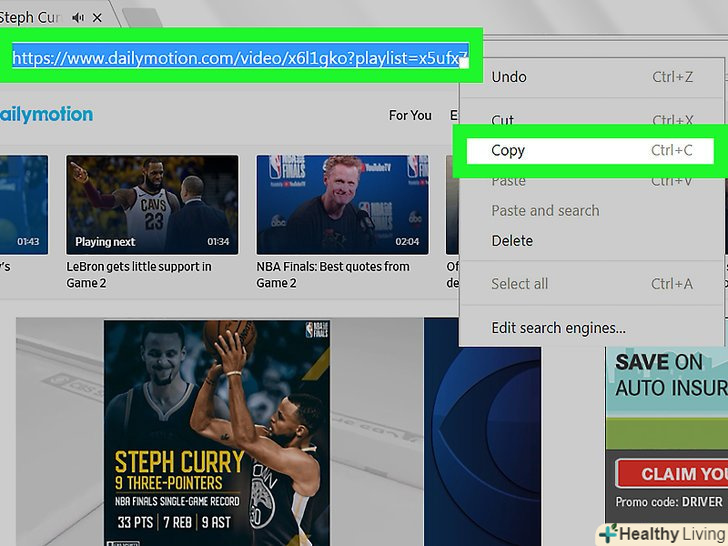728x546 pixels.
Task: Choose Paste in the context menu
Action: 591,180
